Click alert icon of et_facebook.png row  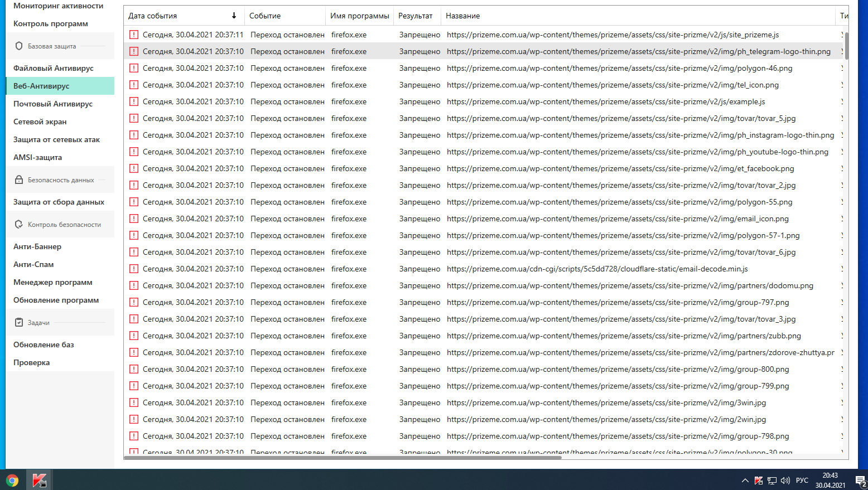click(134, 168)
